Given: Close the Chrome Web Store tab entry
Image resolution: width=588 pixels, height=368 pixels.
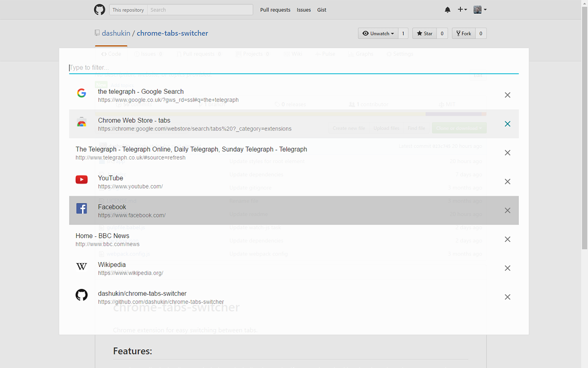Looking at the screenshot, I should coord(508,124).
